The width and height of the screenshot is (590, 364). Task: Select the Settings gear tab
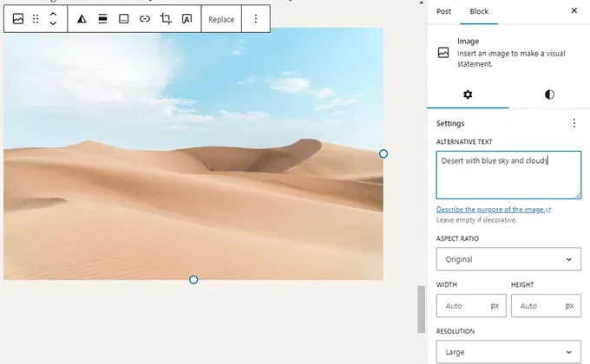468,94
